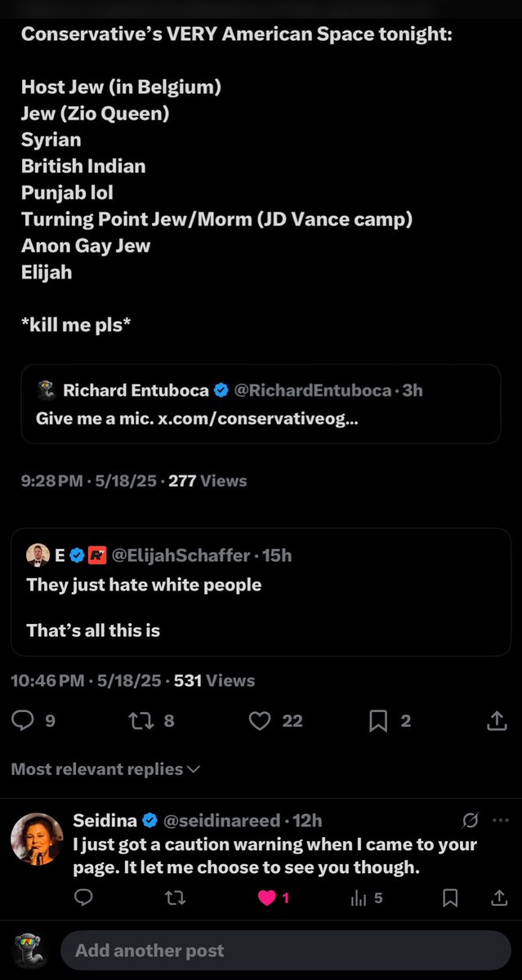Image resolution: width=522 pixels, height=980 pixels.
Task: Bookmark Seidina's reply
Action: point(450,898)
